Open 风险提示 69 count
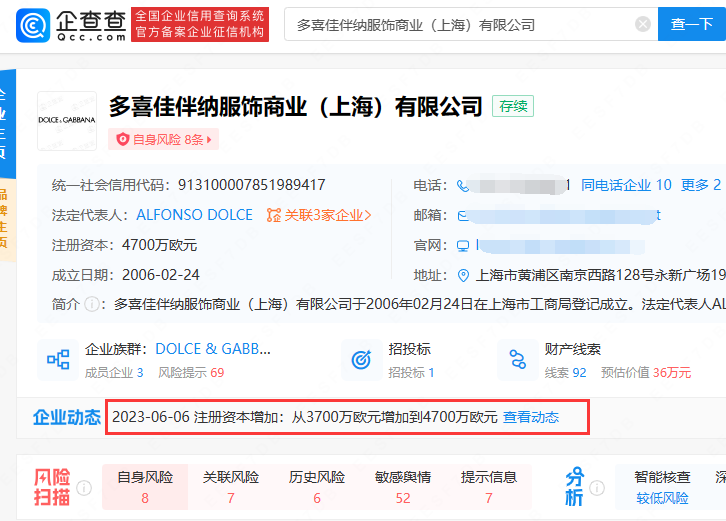 click(191, 373)
